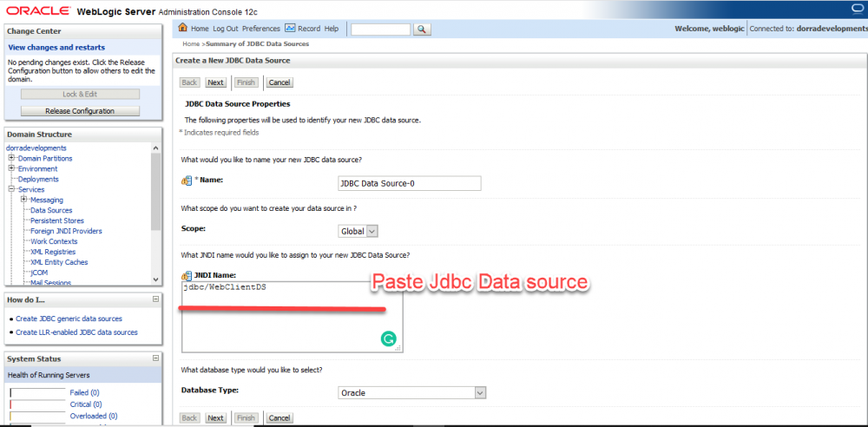
Task: Collapse the System Status panel
Action: (x=156, y=358)
